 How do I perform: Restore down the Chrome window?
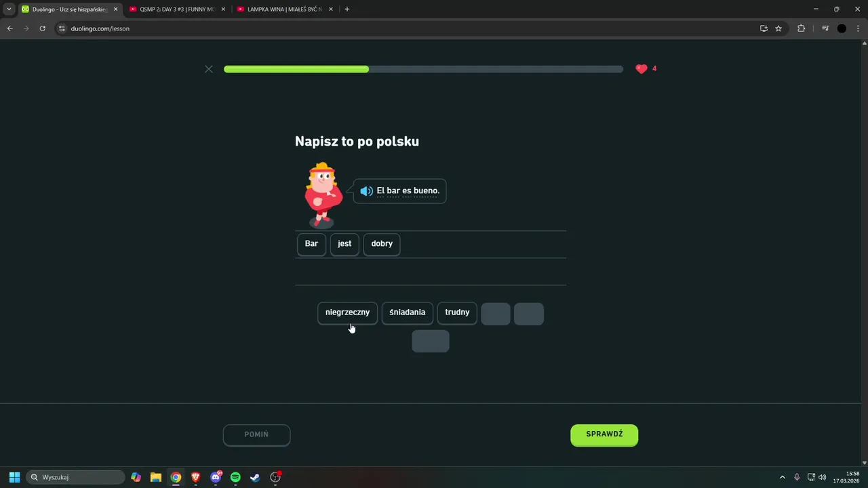click(836, 9)
